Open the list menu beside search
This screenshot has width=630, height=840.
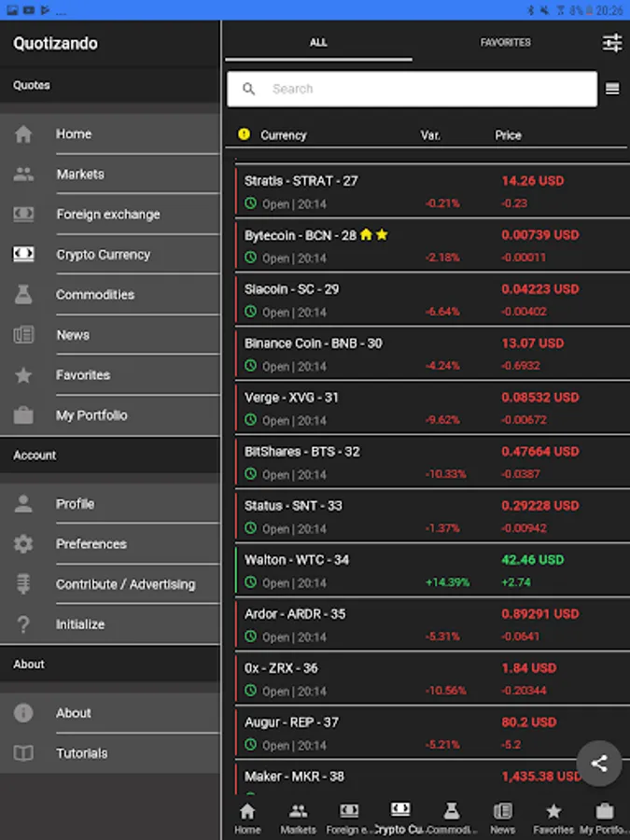(x=612, y=89)
